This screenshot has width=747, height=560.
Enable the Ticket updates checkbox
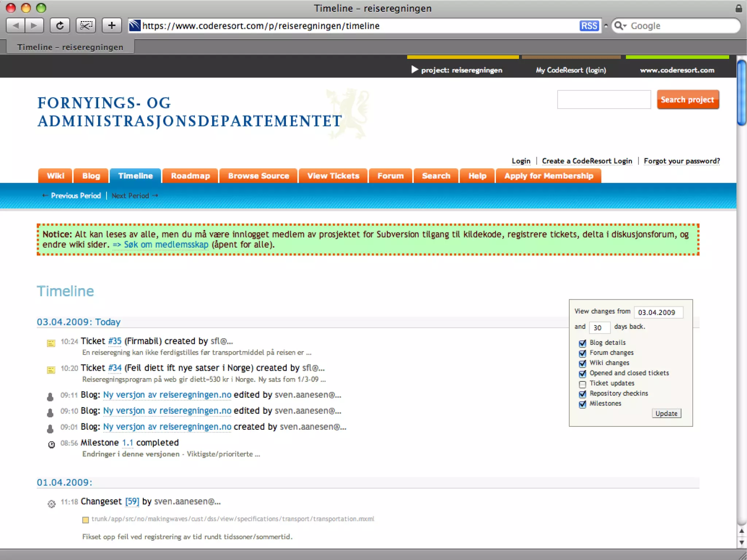pyautogui.click(x=582, y=384)
